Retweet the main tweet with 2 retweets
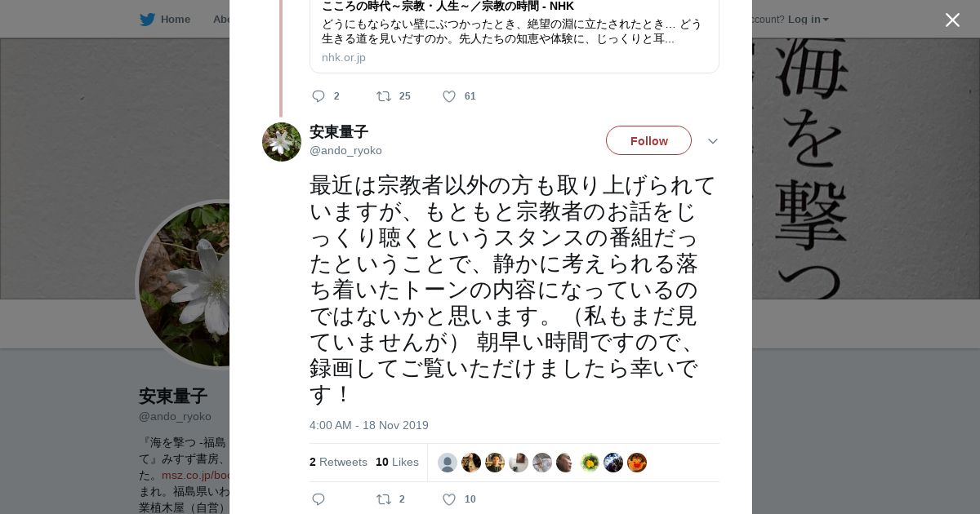This screenshot has width=980, height=514. click(x=384, y=499)
